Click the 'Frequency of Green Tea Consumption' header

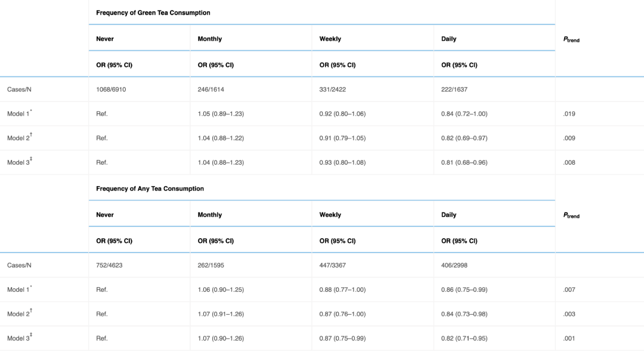click(153, 13)
